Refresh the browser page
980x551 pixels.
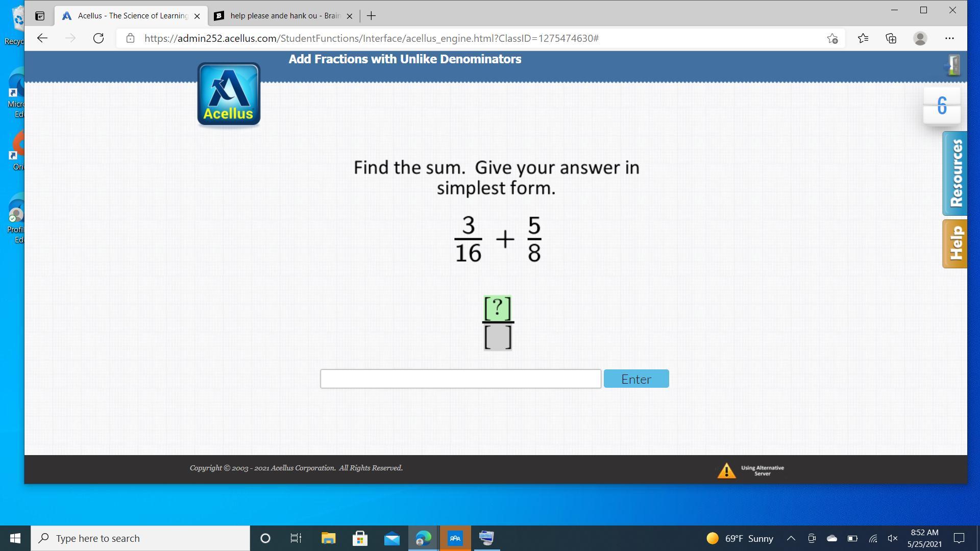[x=99, y=38]
